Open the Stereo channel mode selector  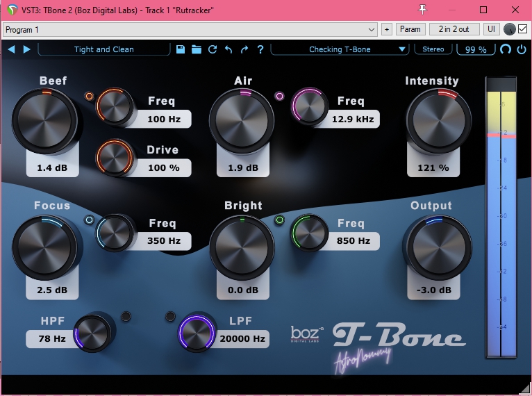pyautogui.click(x=433, y=49)
